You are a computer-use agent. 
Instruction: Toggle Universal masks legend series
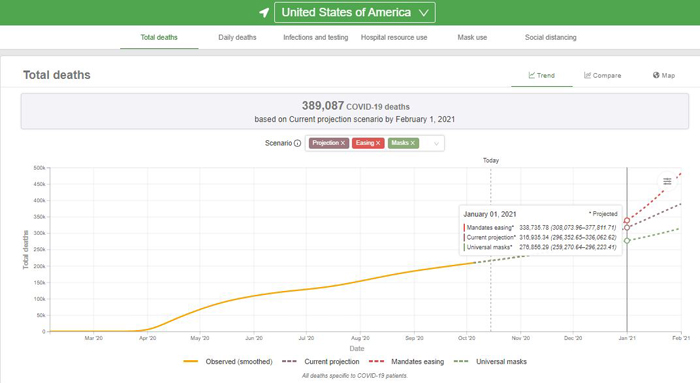point(490,362)
